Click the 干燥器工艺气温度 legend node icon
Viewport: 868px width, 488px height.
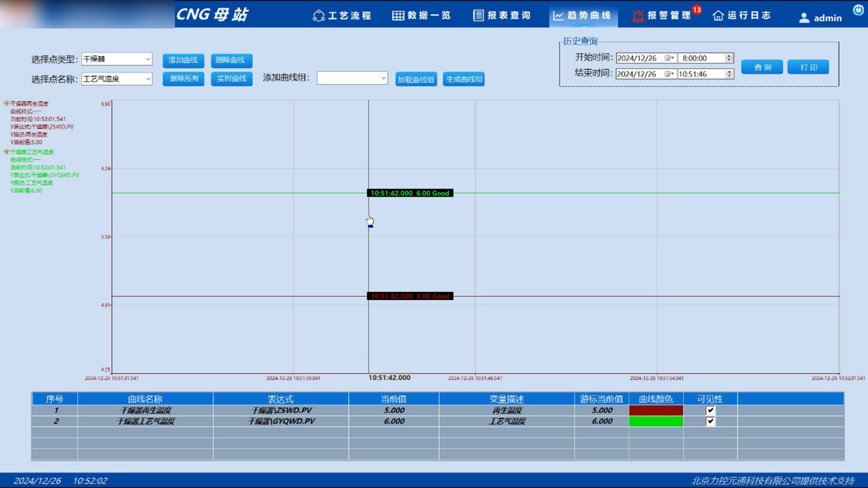pos(6,152)
